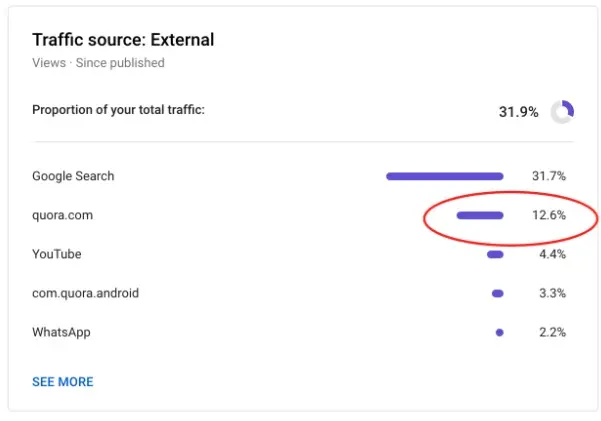Click the short YouTube traffic bar
Image resolution: width=601 pixels, height=421 pixels.
[495, 254]
